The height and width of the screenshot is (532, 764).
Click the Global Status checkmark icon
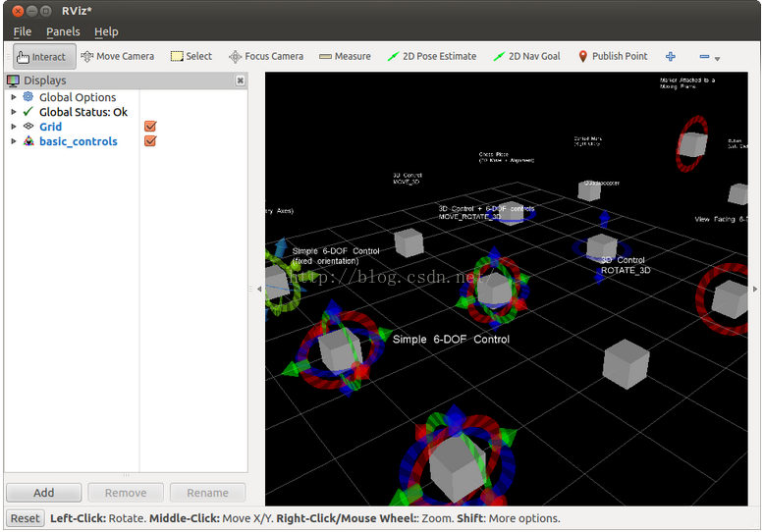28,112
